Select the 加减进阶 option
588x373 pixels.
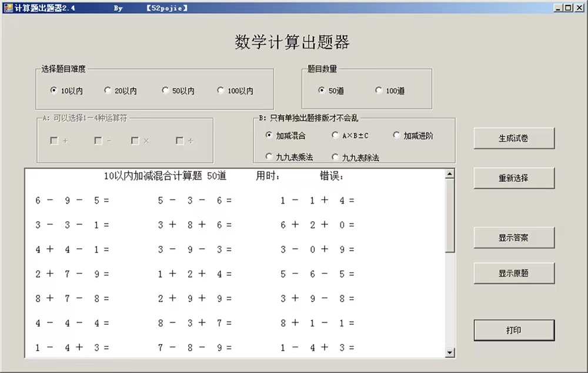pyautogui.click(x=396, y=135)
